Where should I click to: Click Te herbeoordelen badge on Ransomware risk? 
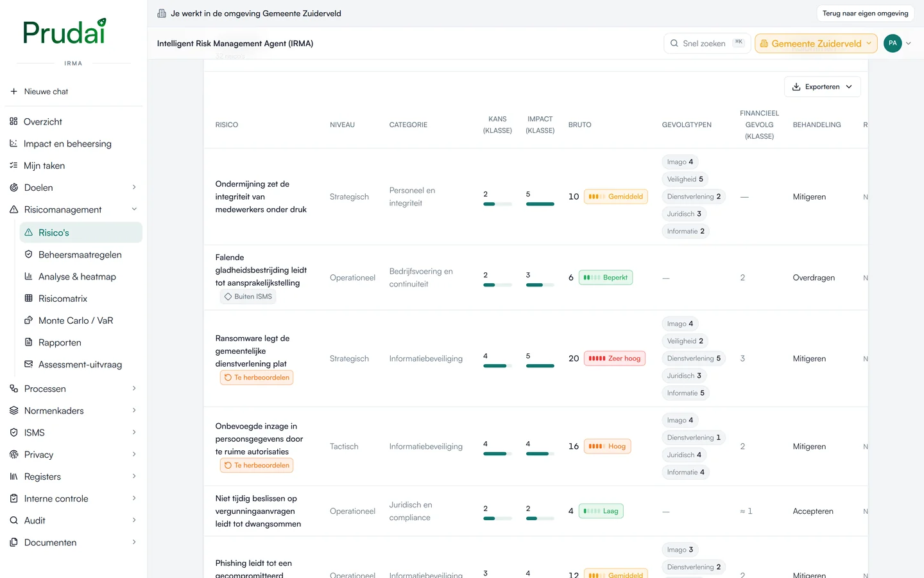[x=257, y=378]
